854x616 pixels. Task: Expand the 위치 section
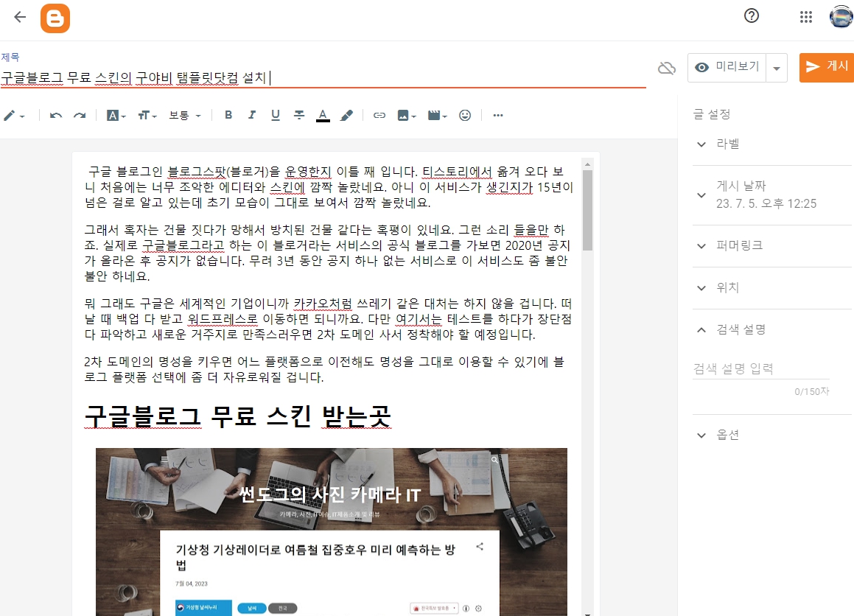point(771,287)
